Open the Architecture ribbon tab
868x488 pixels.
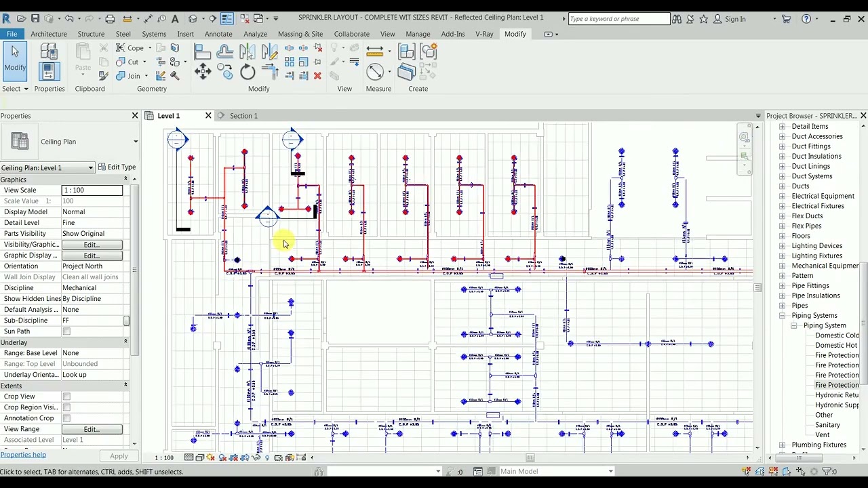pos(49,34)
